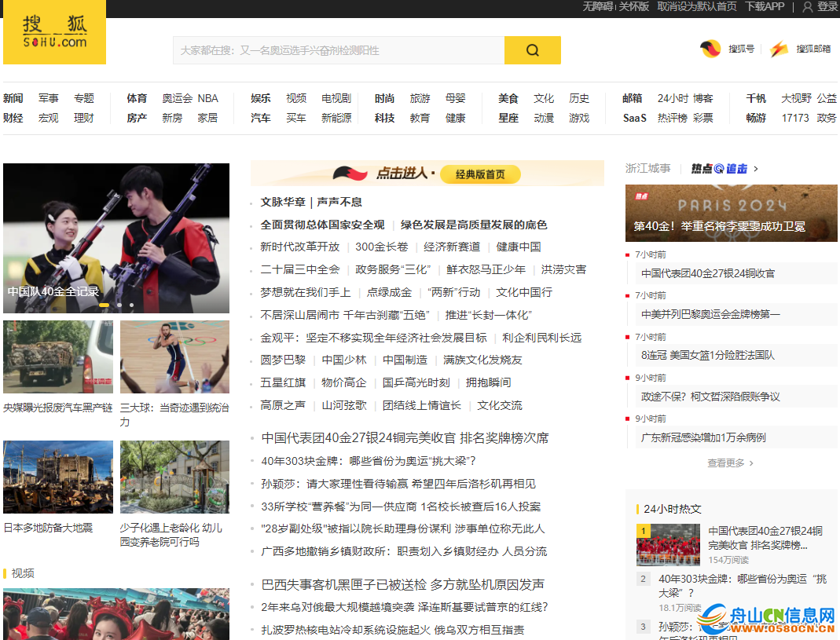Image resolution: width=840 pixels, height=640 pixels.
Task: Open headline 巴西失事客机黑匣子已被送检
Action: [403, 584]
